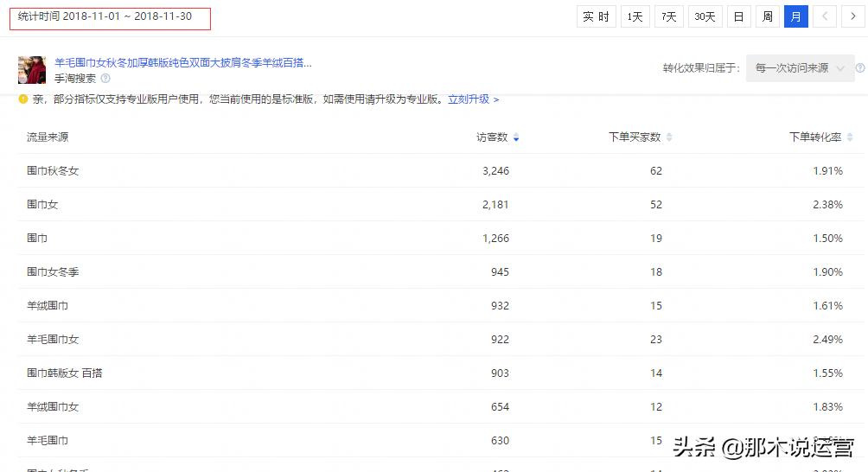Image resolution: width=868 pixels, height=472 pixels.
Task: Click the 立刻升级 upgrade link
Action: pos(473,99)
